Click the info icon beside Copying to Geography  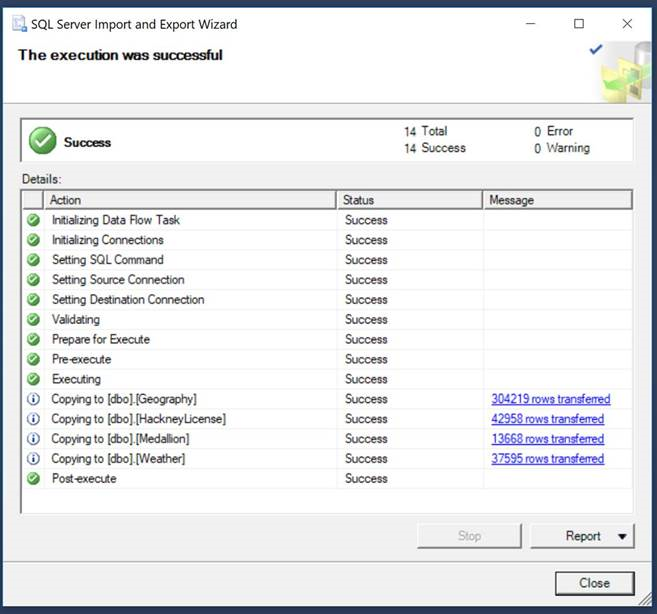coord(33,399)
